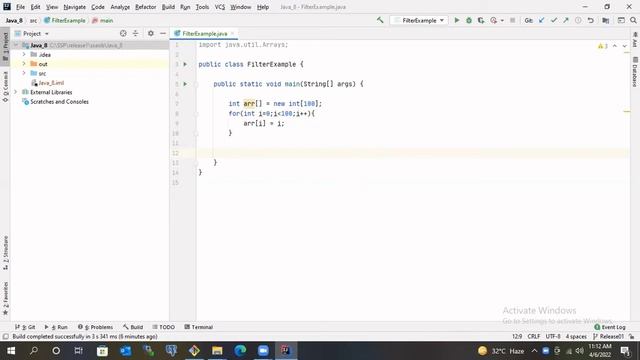Open the Favorites side tool window
Screen dimensions: 640x360
(x=5, y=298)
